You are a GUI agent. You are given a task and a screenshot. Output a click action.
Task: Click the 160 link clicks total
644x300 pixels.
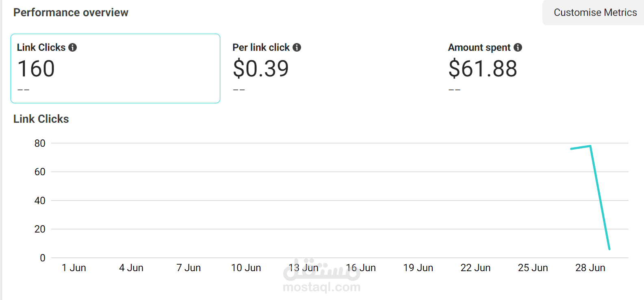[36, 69]
